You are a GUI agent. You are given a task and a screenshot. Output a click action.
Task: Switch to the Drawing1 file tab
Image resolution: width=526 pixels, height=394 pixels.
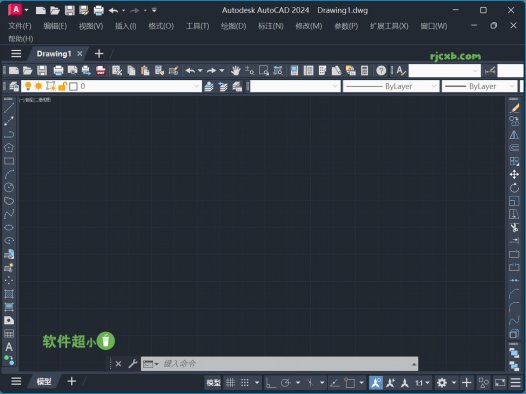(54, 54)
